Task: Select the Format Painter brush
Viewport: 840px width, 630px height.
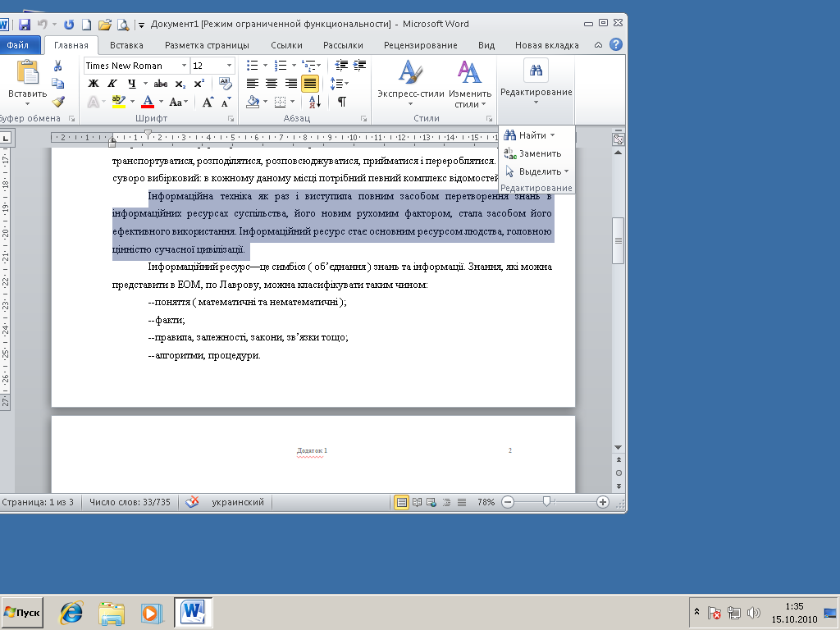Action: [x=58, y=101]
